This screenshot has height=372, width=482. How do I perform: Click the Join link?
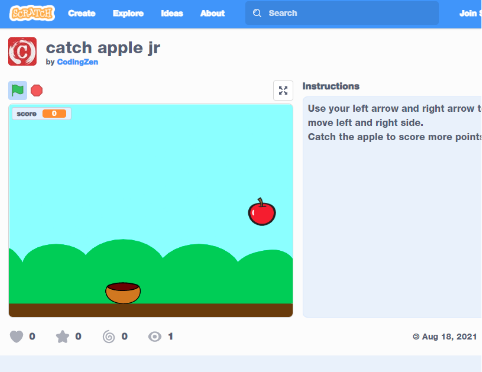point(470,13)
